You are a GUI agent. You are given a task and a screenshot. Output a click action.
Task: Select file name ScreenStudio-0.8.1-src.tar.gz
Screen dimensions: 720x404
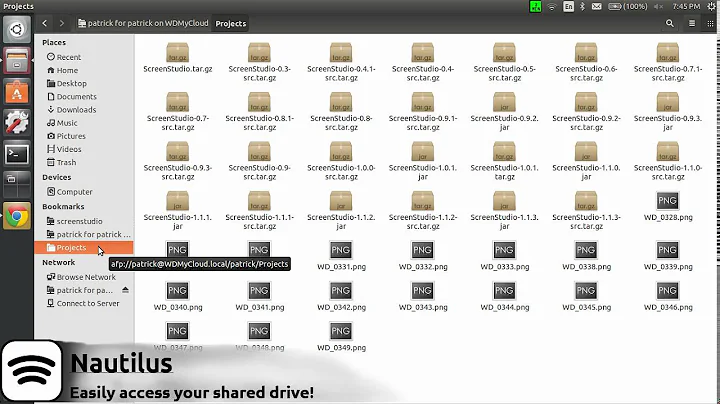click(259, 123)
